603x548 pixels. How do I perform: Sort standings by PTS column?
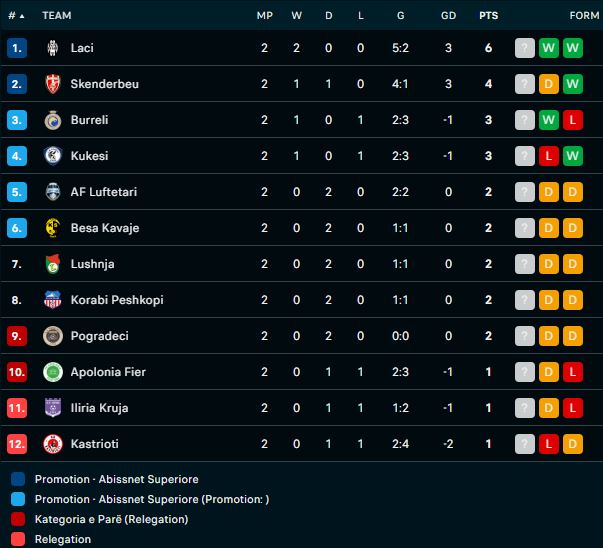(489, 15)
